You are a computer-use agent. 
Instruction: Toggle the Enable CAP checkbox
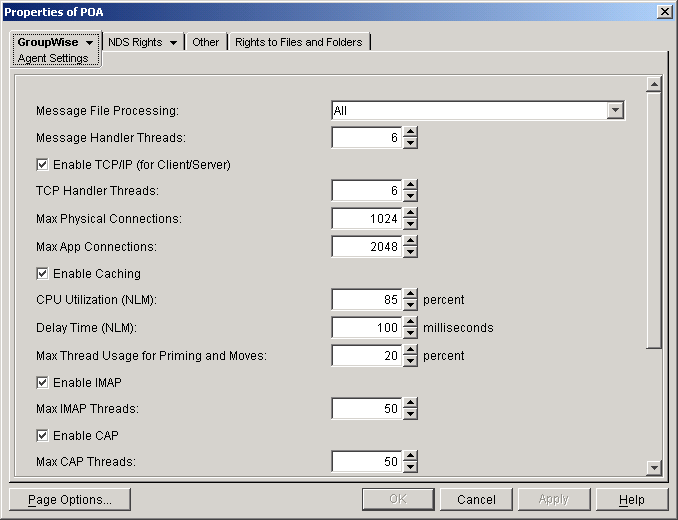[x=42, y=435]
